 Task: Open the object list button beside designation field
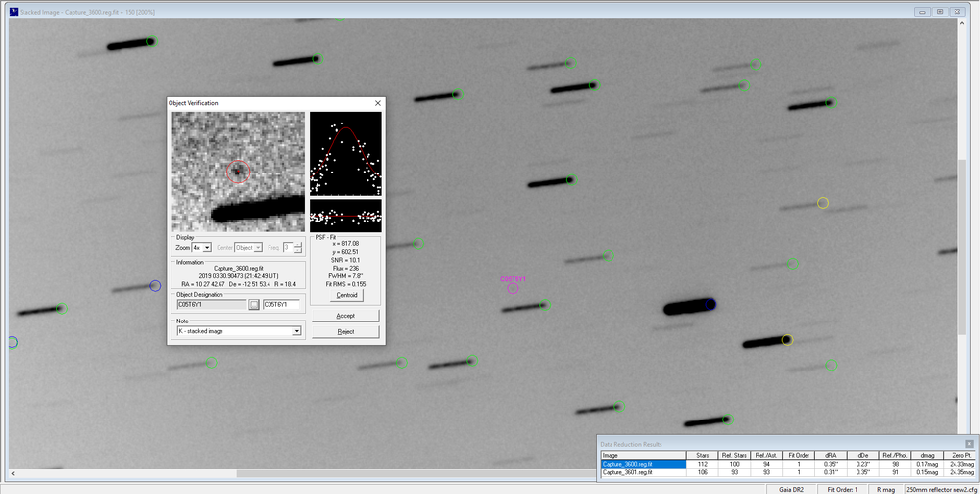coord(253,305)
